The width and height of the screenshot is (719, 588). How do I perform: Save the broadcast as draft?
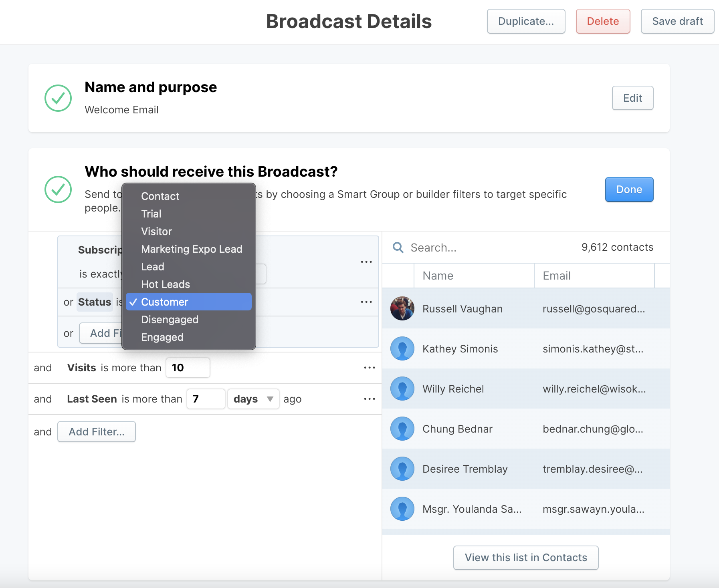click(x=677, y=21)
